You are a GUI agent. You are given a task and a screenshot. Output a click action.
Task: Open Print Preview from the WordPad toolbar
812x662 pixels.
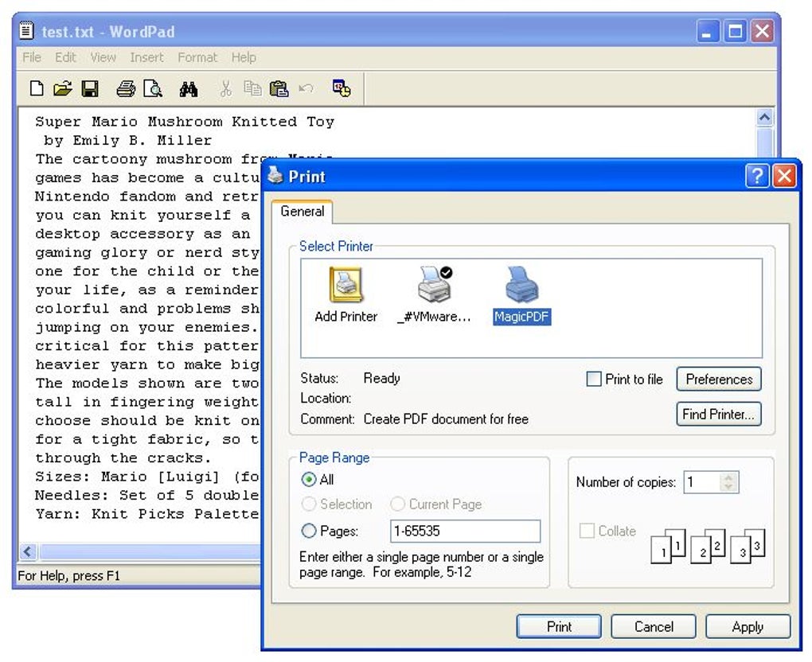pos(153,88)
